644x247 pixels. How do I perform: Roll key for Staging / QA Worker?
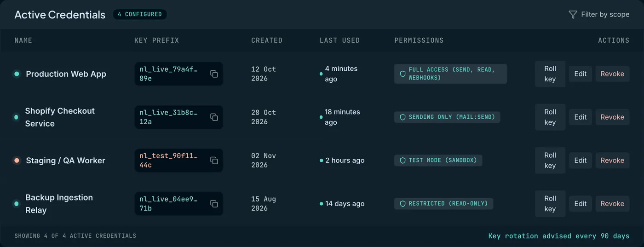[550, 160]
